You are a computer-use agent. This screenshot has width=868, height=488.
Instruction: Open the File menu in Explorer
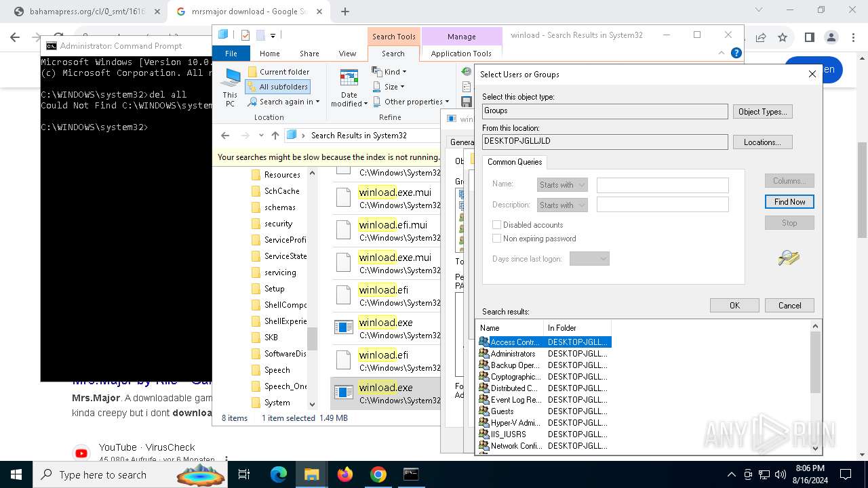pyautogui.click(x=231, y=54)
